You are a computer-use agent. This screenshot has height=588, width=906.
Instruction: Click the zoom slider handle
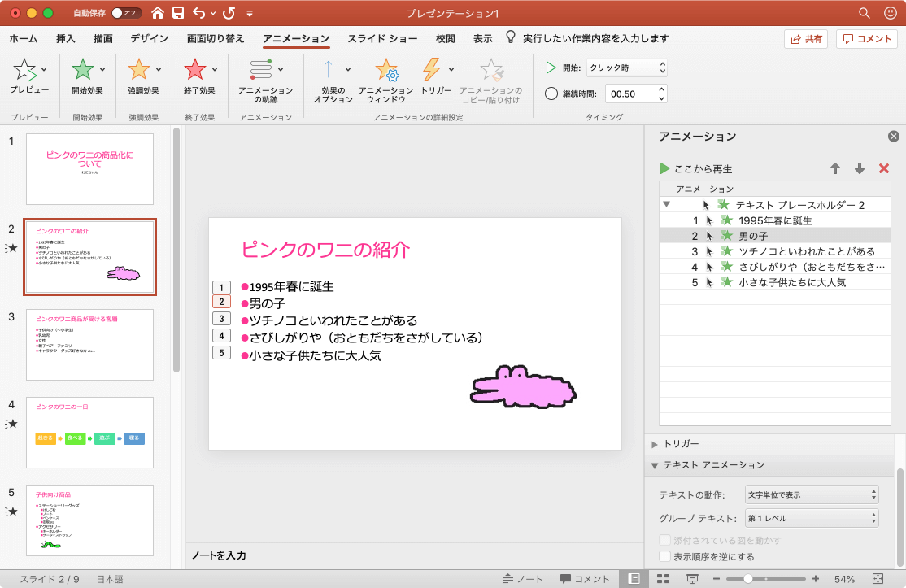pyautogui.click(x=747, y=579)
